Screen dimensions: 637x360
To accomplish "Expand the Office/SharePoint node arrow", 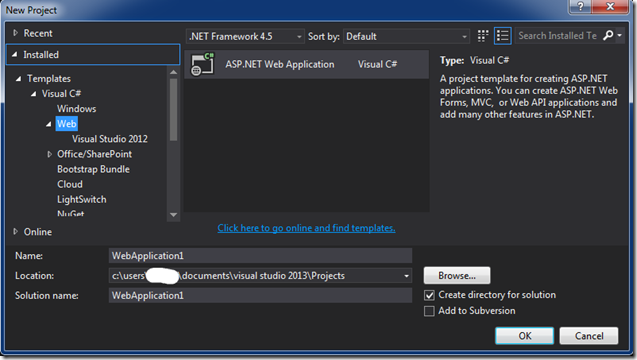I will click(49, 154).
